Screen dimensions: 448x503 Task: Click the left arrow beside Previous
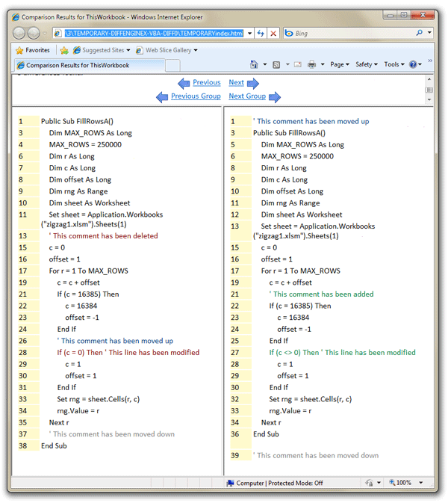pyautogui.click(x=184, y=83)
